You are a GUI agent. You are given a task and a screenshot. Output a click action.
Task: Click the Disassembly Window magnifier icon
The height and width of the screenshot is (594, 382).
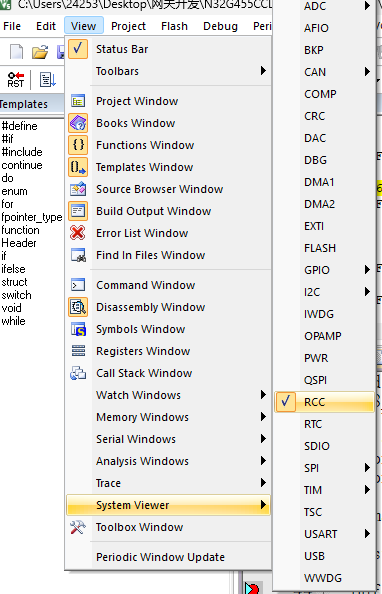click(x=78, y=307)
